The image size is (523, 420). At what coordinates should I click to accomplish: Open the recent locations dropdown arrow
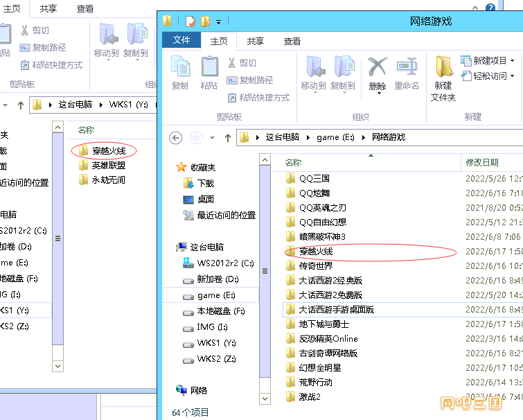(213, 138)
